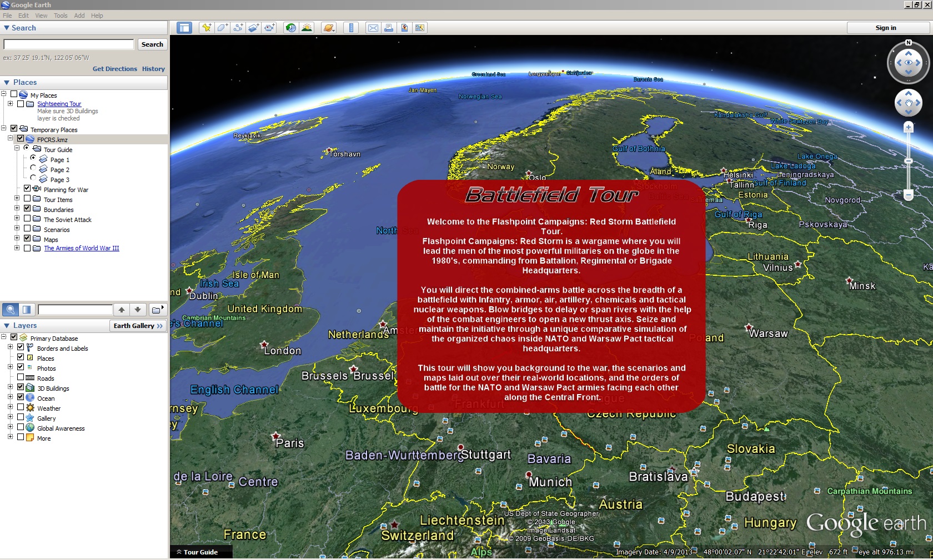Image resolution: width=933 pixels, height=560 pixels.
Task: Click the email envelope icon
Action: click(x=373, y=28)
